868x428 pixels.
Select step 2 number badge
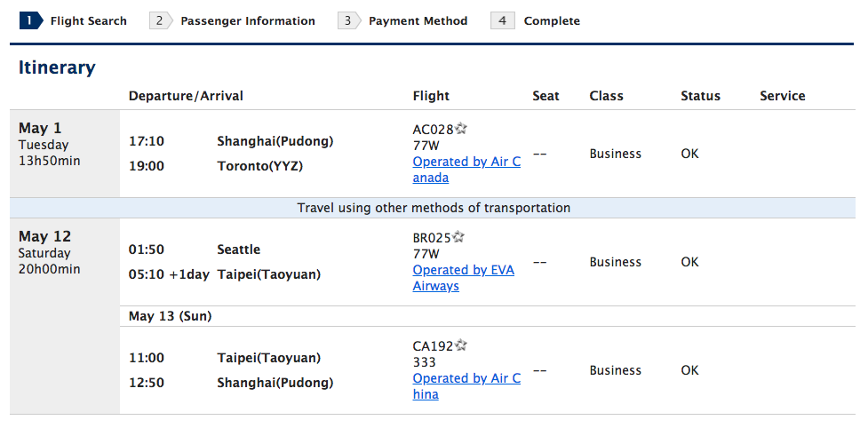[x=161, y=21]
